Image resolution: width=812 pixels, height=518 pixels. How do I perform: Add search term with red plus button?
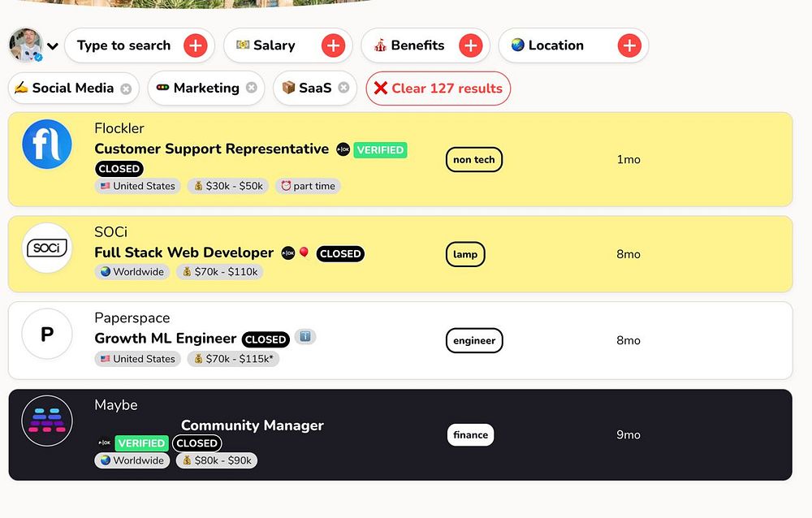196,45
